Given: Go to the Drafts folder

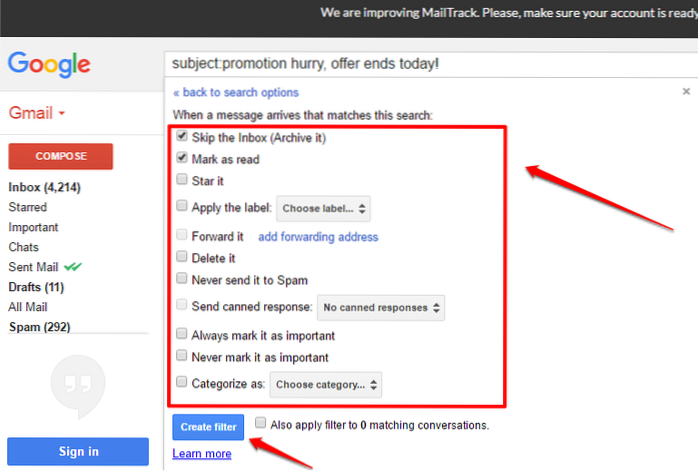Looking at the screenshot, I should click(36, 287).
